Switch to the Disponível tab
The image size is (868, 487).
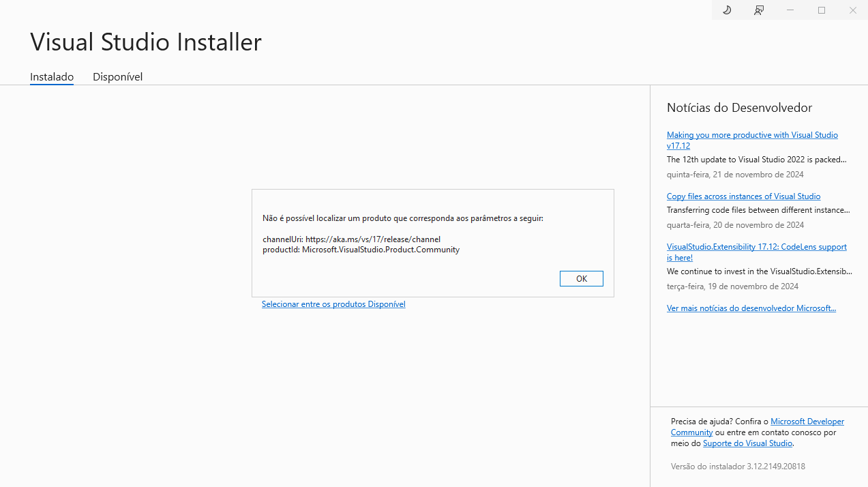pos(117,76)
